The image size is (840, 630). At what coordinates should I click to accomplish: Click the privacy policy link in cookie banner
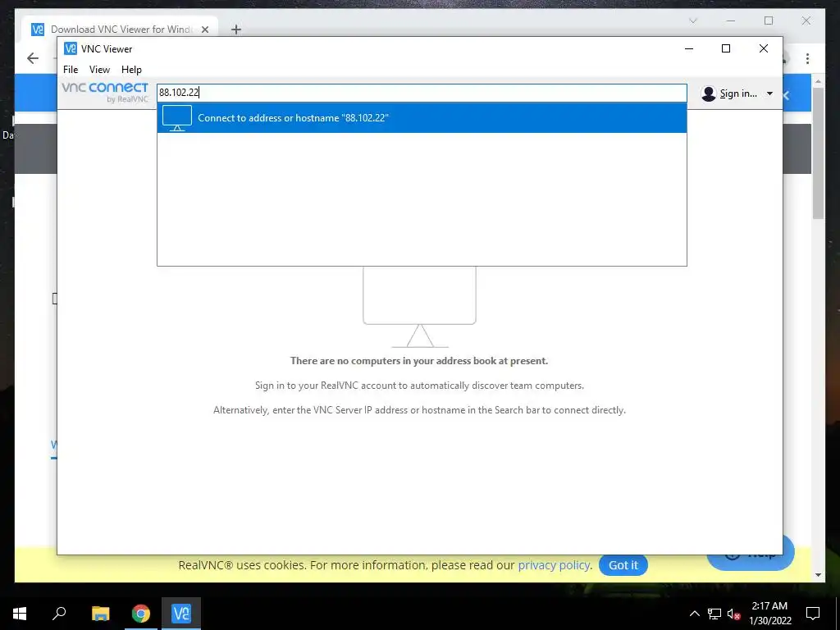coord(554,565)
